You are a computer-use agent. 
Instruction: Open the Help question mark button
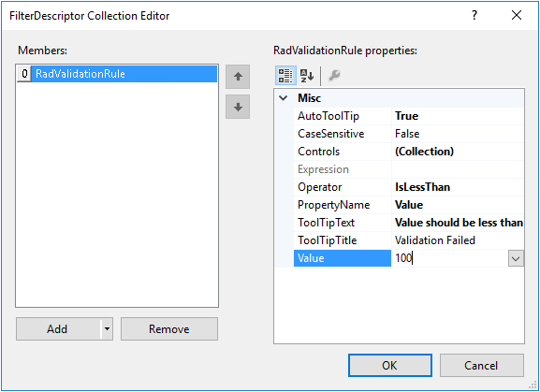(474, 15)
